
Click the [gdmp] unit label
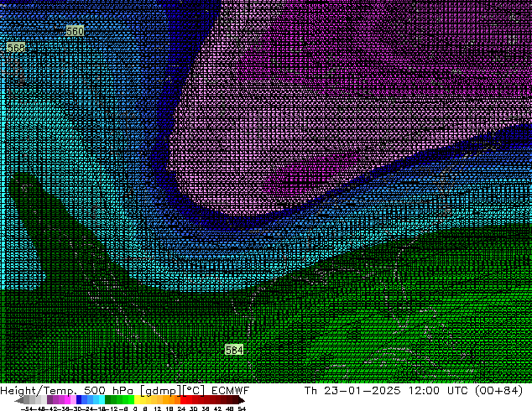point(161,391)
